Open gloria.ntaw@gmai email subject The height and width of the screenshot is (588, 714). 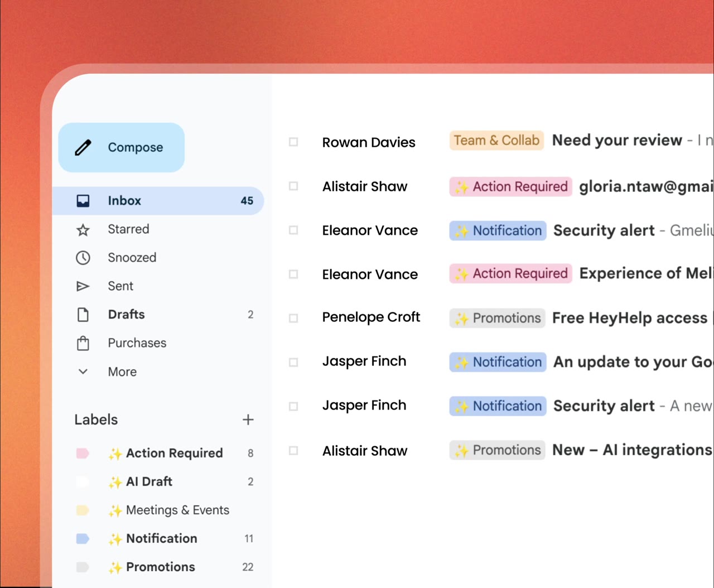[646, 186]
